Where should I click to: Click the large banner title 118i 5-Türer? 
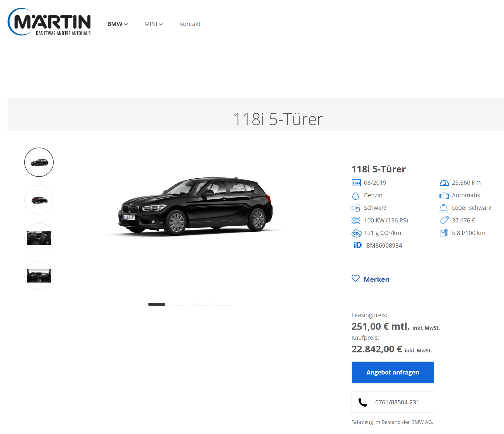click(278, 119)
